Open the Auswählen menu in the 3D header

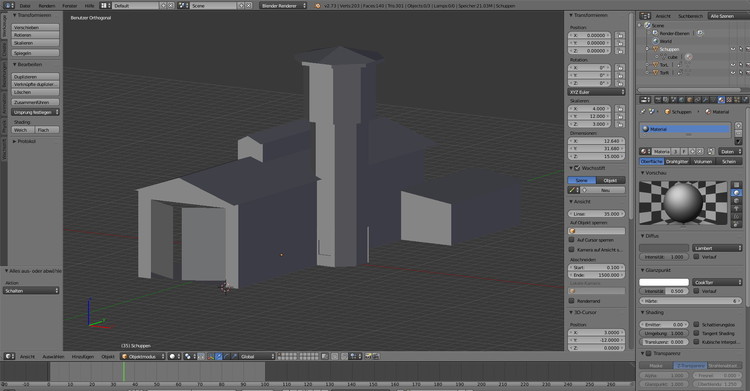coord(53,357)
